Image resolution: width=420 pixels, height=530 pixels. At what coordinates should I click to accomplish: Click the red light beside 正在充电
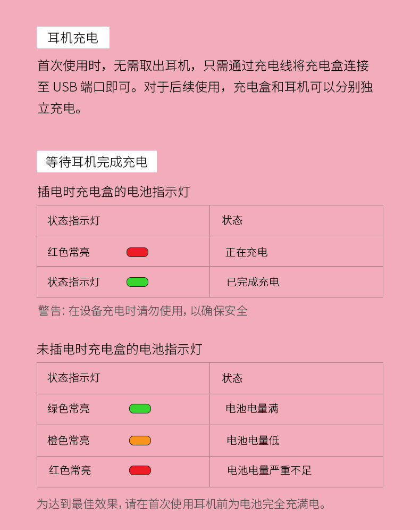pos(137,252)
